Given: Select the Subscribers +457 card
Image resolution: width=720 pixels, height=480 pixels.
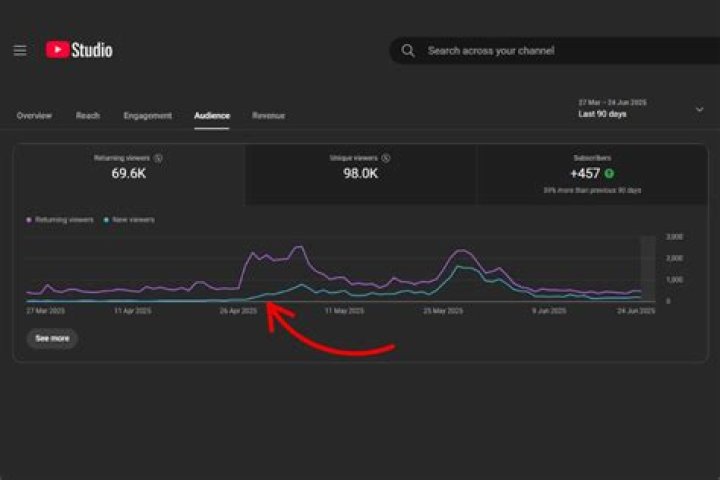Looking at the screenshot, I should [x=592, y=175].
